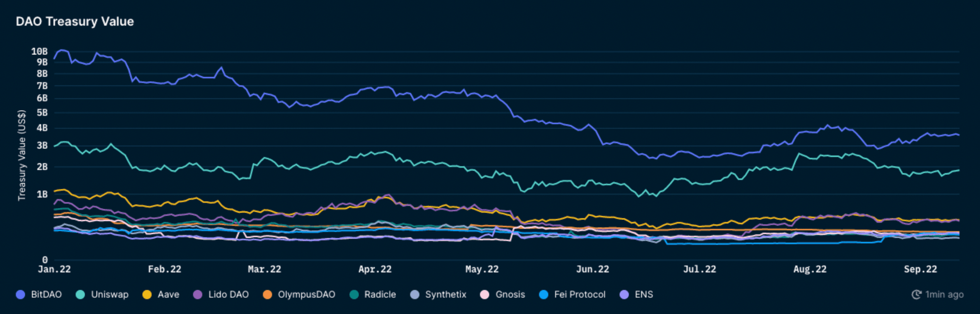
Task: Toggle the Lido DAO series label
Action: pos(228,295)
